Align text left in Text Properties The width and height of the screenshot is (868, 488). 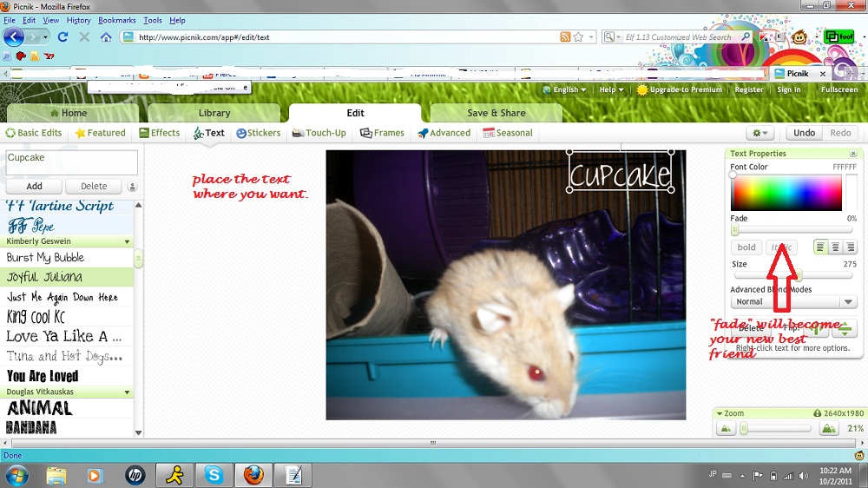(x=820, y=247)
